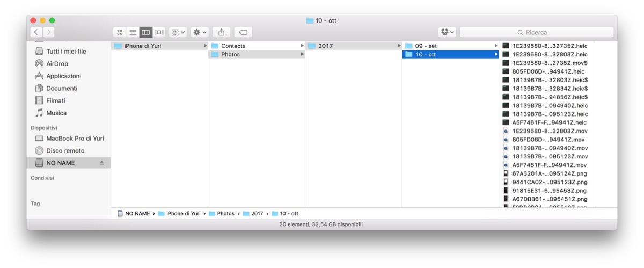644x268 pixels.
Task: Eject the NO NAME volume
Action: (x=102, y=163)
